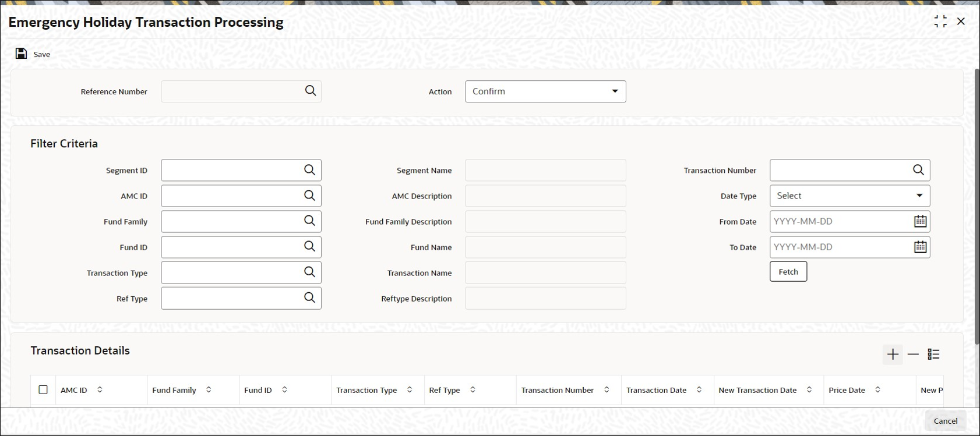Sort by AMC ID column

[x=100, y=389]
